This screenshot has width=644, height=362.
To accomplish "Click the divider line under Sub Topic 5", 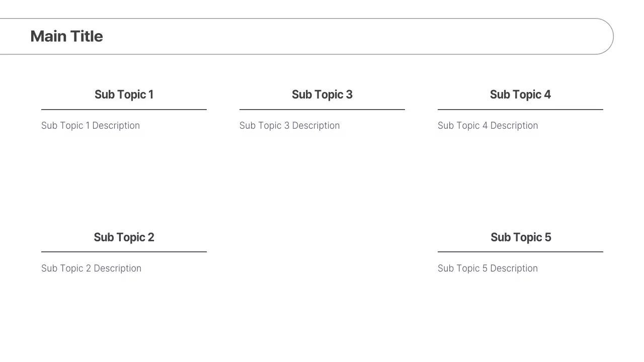I will click(x=520, y=252).
